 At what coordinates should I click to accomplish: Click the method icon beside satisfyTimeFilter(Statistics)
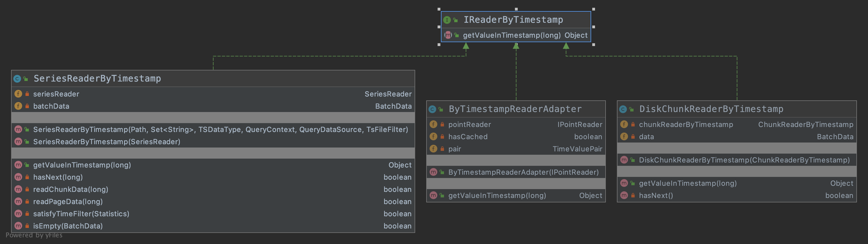(18, 213)
